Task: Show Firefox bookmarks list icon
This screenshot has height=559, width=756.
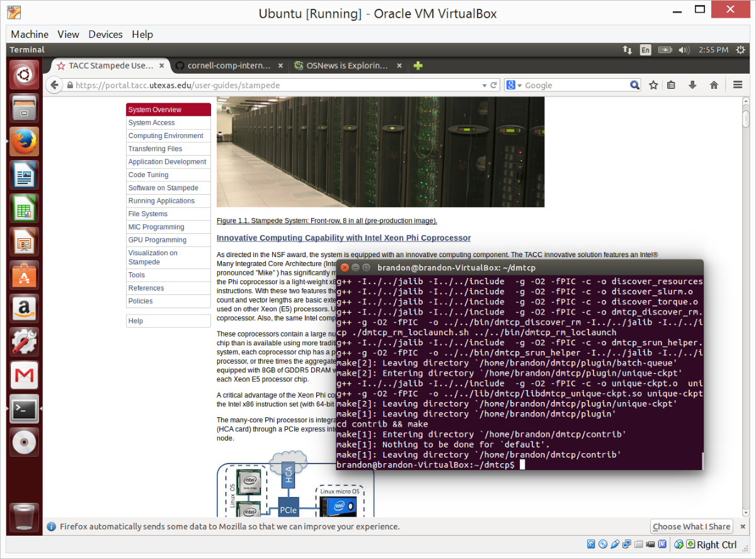Action: pos(671,85)
